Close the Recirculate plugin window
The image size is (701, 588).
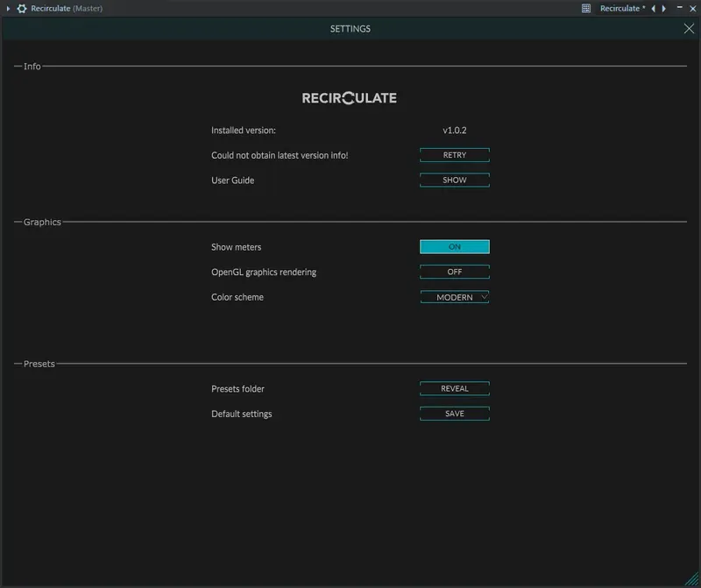pos(693,9)
